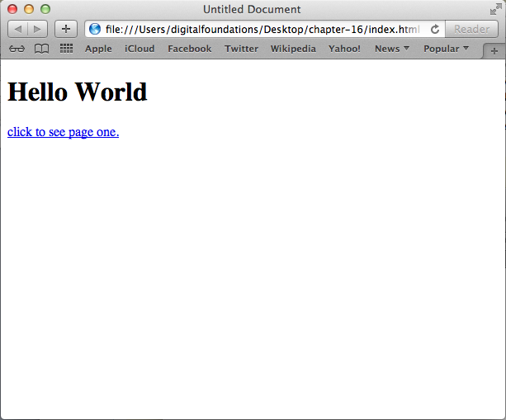Follow the "click to see page one" link

pyautogui.click(x=63, y=132)
